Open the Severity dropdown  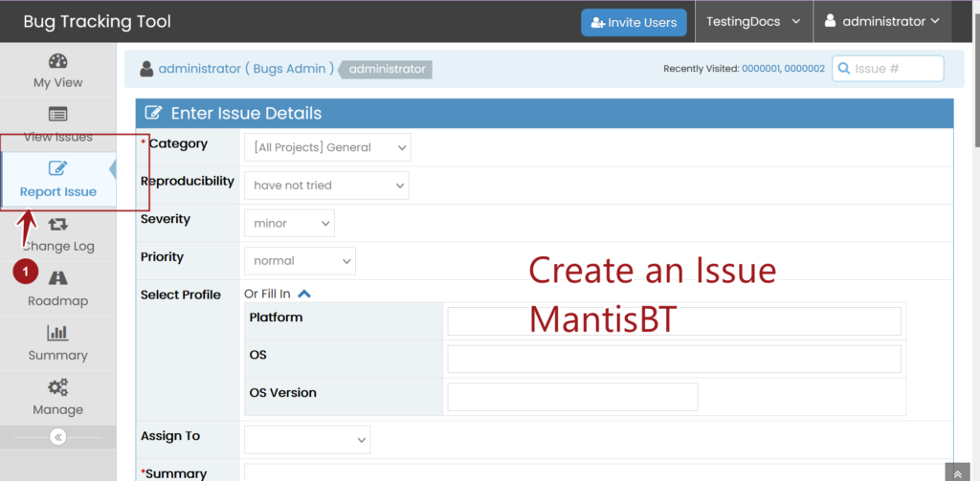tap(289, 223)
